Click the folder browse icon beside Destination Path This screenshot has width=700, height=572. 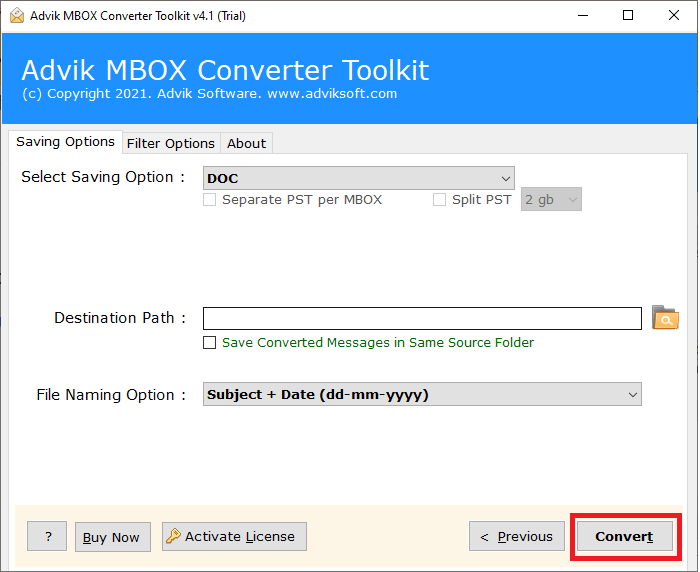(665, 317)
